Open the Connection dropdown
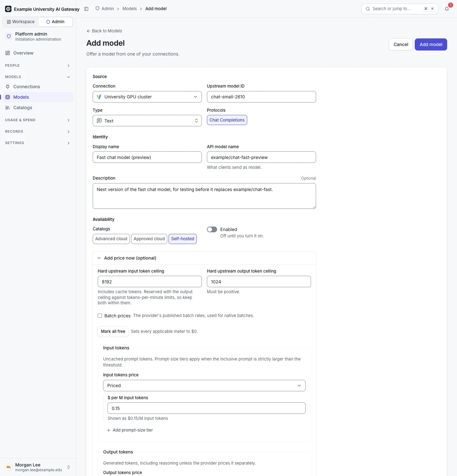This screenshot has width=457, height=476. 147,97
